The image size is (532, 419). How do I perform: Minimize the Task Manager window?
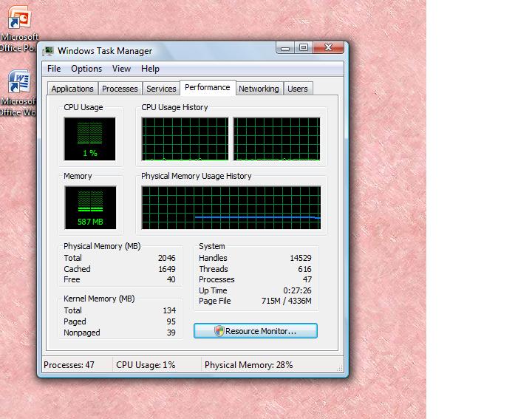point(285,48)
